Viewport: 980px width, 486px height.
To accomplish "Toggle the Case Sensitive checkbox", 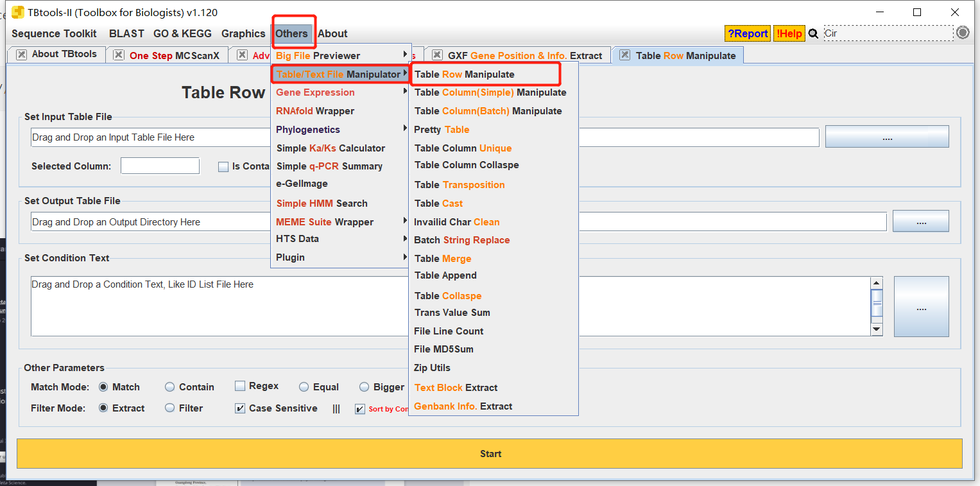I will pos(240,408).
